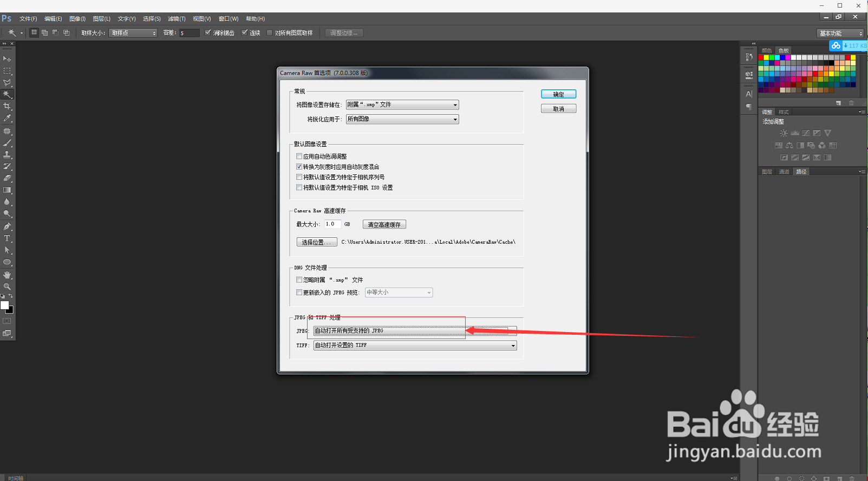Click the foreground color swatch
This screenshot has height=481, width=868.
tap(5, 305)
